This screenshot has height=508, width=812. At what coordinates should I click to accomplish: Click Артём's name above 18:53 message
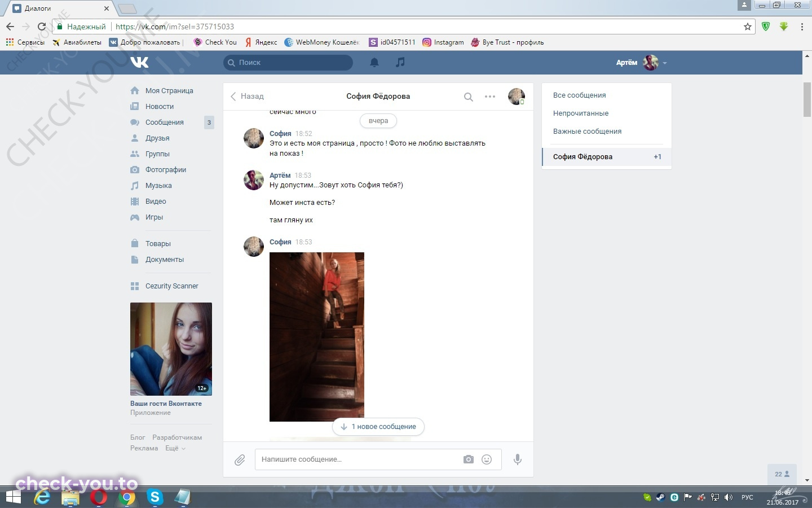[x=280, y=176]
